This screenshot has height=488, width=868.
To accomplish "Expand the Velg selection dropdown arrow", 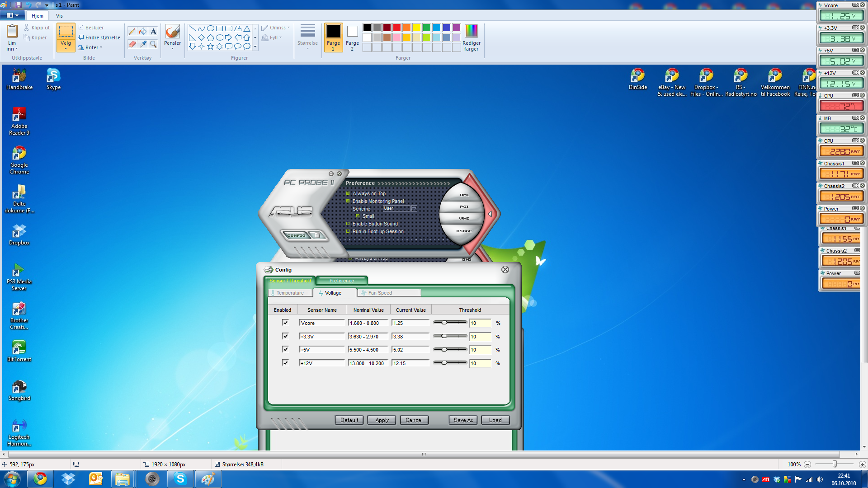I will tap(66, 48).
